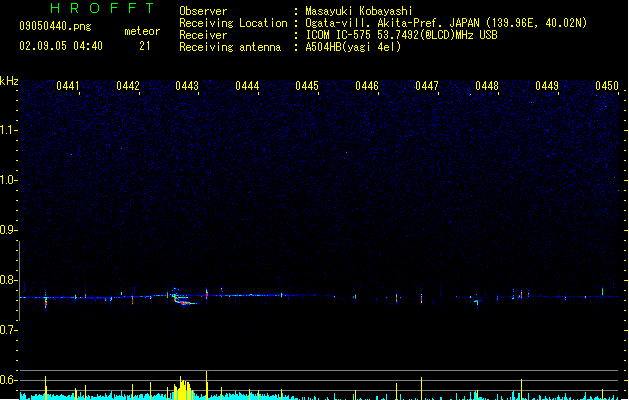
Task: Select the file name 09050440.png
Action: [x=55, y=26]
